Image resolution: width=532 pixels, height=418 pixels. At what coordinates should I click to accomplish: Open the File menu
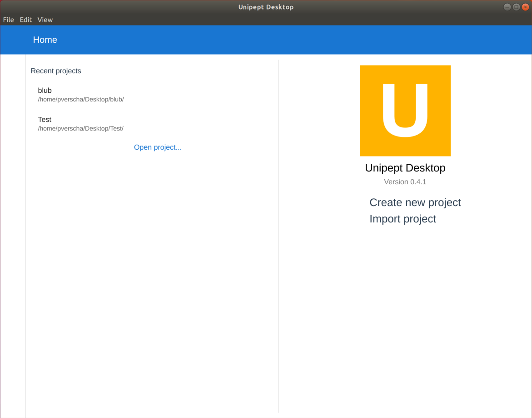click(x=8, y=20)
